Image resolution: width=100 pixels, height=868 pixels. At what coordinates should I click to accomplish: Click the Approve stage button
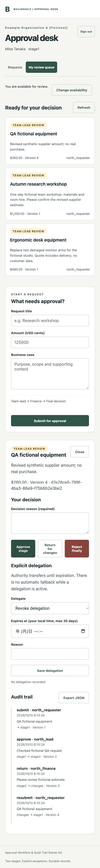click(x=23, y=548)
